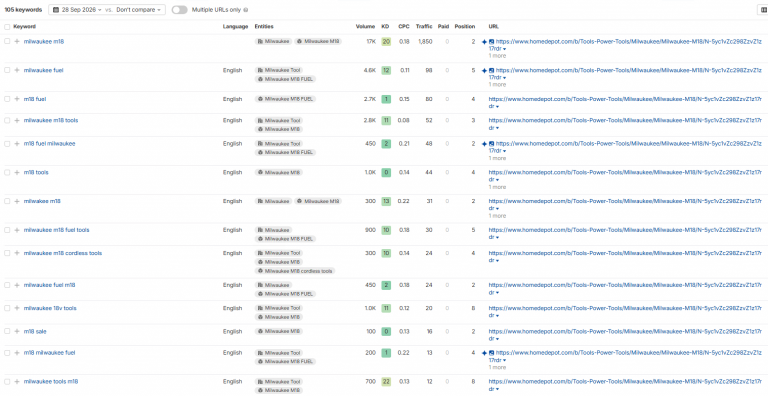The image size is (768, 396).
Task: Check the select-all checkbox in header
Action: [x=7, y=26]
